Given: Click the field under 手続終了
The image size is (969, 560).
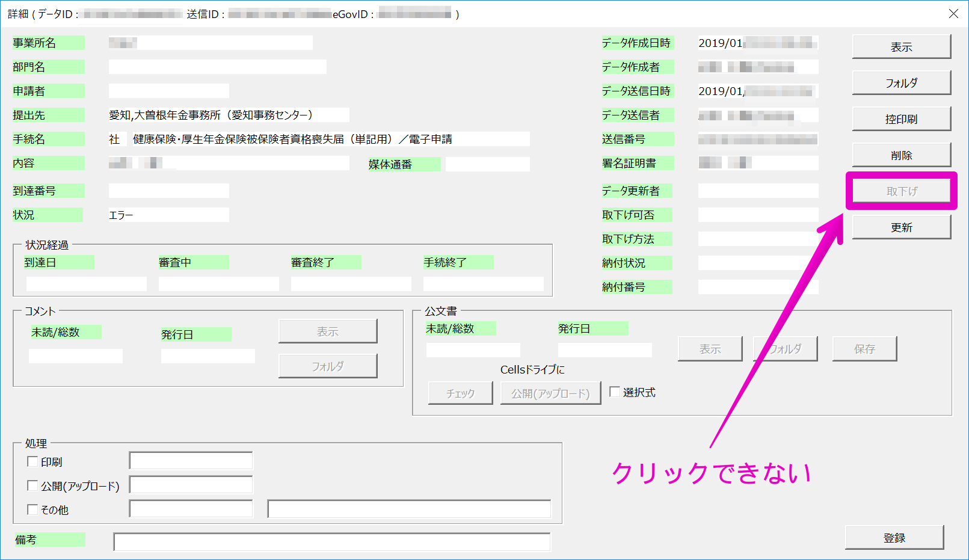Looking at the screenshot, I should coord(484,284).
